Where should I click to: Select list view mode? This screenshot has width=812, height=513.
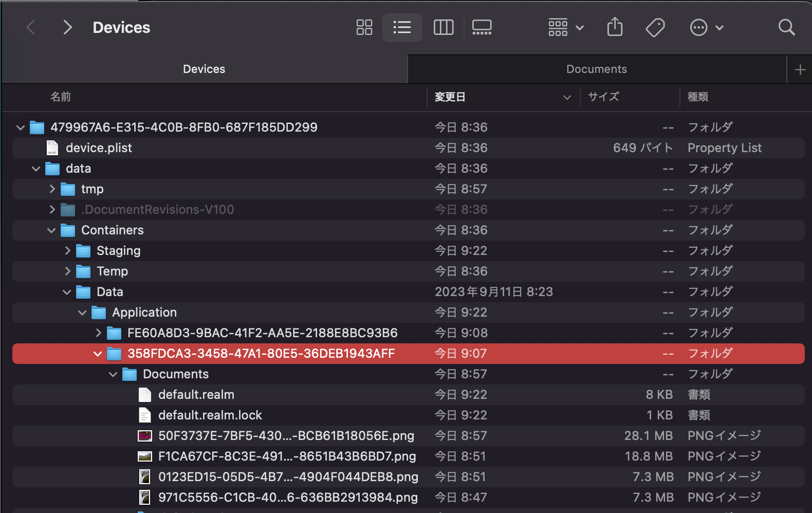point(402,27)
